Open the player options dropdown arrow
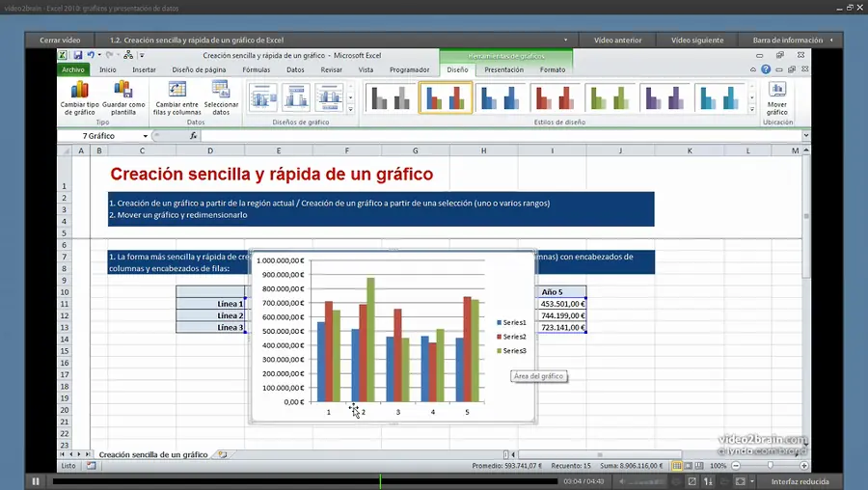Viewport: 868px width, 490px height. pos(751,481)
